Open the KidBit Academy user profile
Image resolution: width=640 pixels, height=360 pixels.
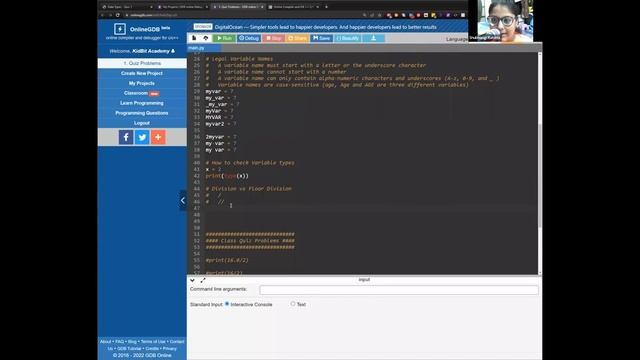153,51
